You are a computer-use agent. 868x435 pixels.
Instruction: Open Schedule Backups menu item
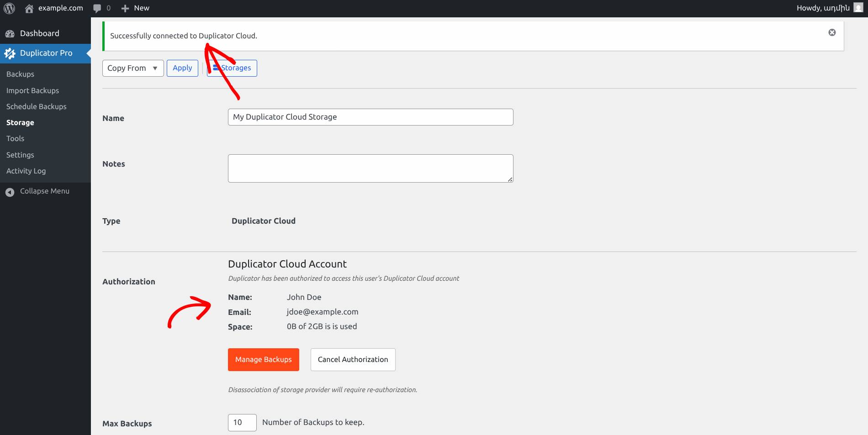coord(37,107)
